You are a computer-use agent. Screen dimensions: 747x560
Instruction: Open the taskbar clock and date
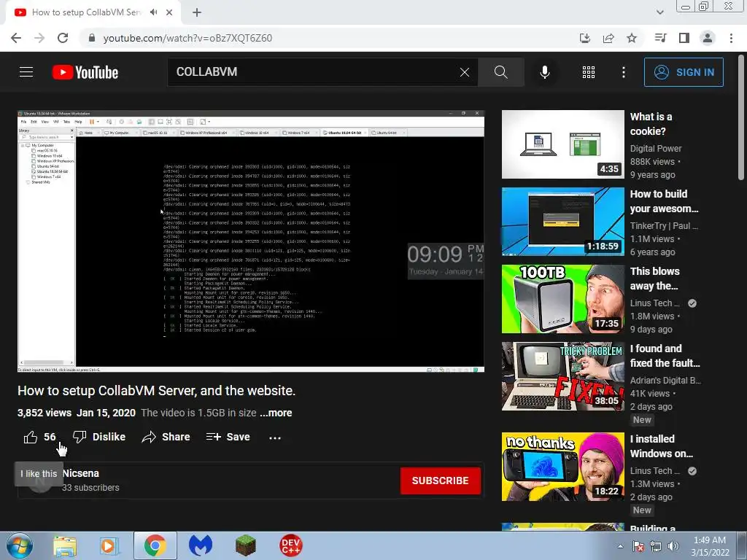pyautogui.click(x=710, y=546)
